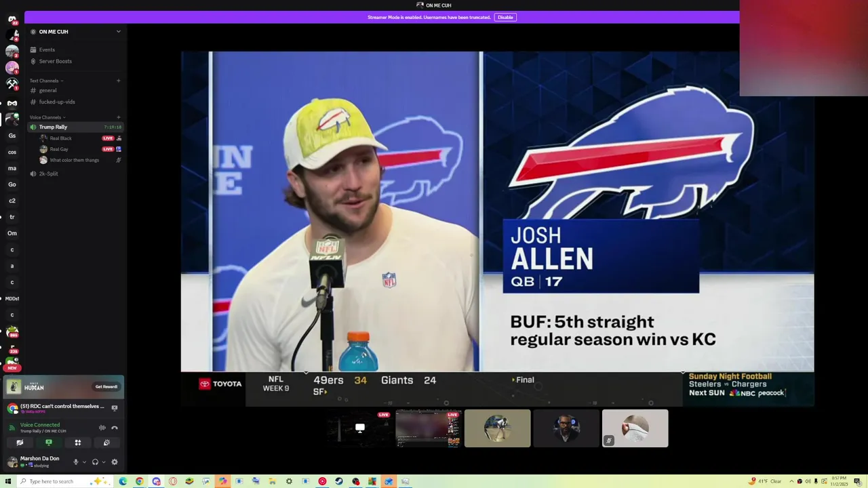Open the Once Human quest icon

pos(14,387)
